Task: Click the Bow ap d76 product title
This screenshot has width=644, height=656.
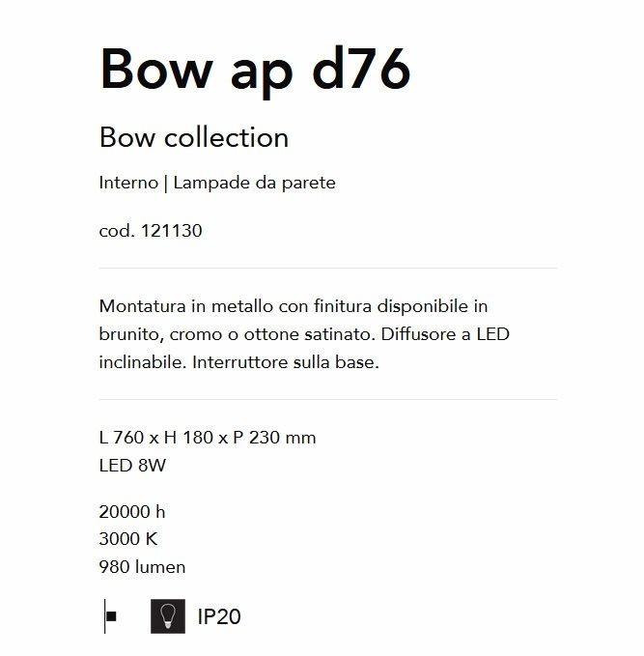Action: [255, 69]
